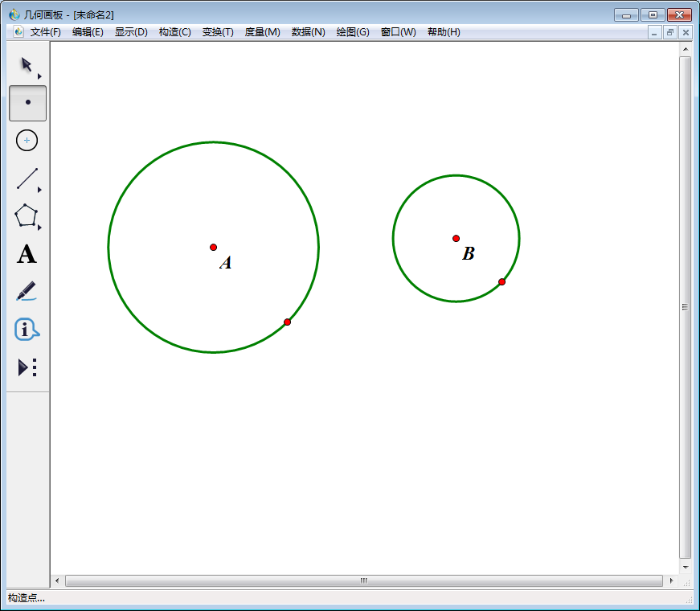The height and width of the screenshot is (611, 700).
Task: Open the Custom tools button
Action: coord(27,367)
